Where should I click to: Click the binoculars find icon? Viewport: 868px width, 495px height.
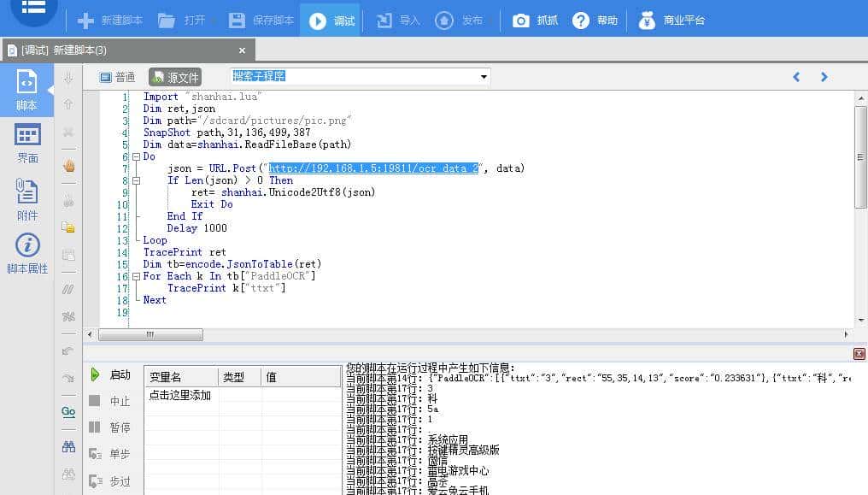pyautogui.click(x=68, y=446)
